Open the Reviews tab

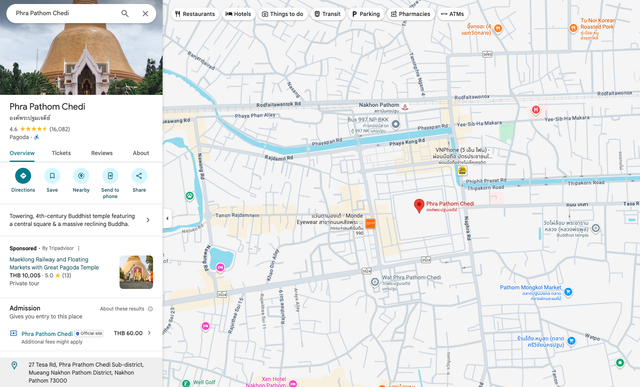pos(102,153)
